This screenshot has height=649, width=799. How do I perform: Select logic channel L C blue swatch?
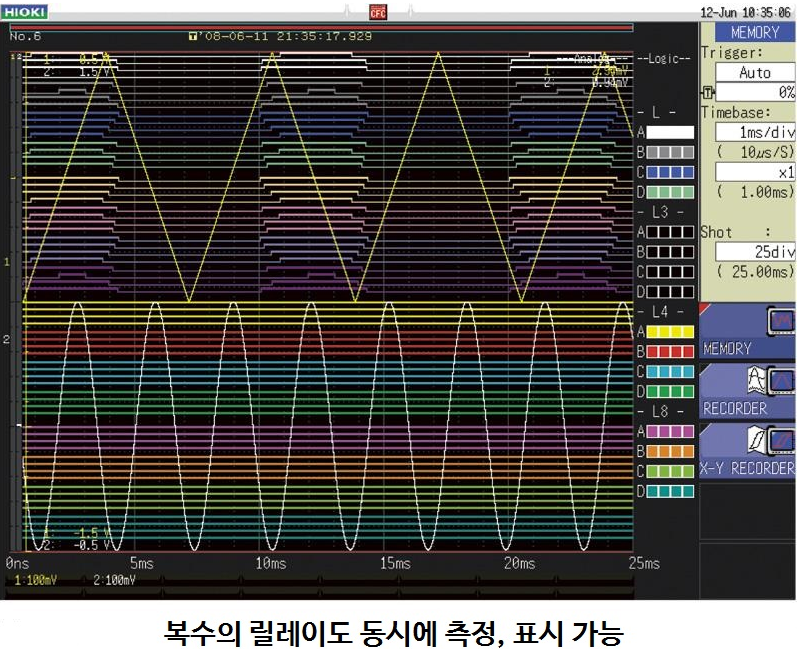click(670, 172)
